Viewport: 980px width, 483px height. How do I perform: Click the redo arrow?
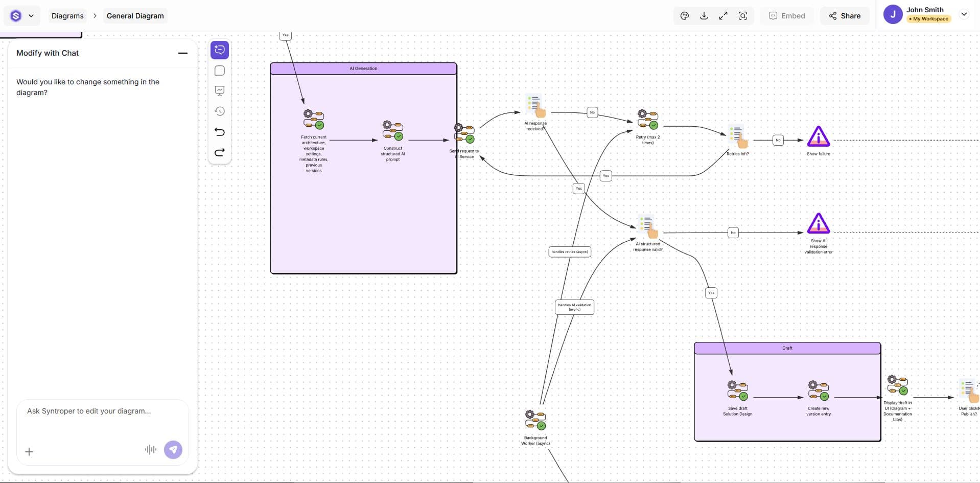coord(220,152)
